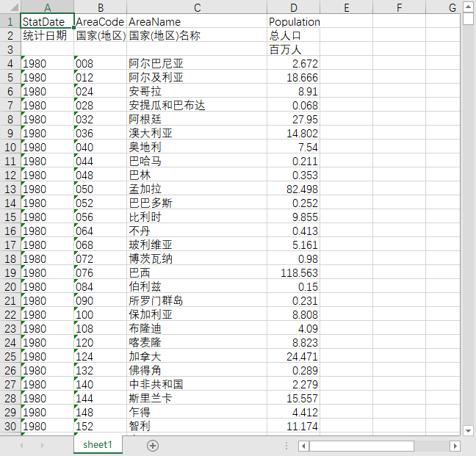This screenshot has height=456, width=476.
Task: Select the AreaName header cell
Action: pyautogui.click(x=197, y=21)
